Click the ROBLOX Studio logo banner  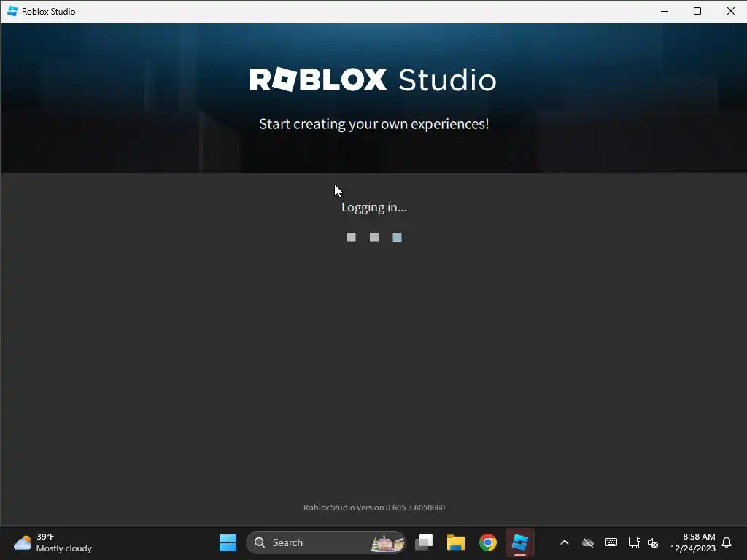coord(373,79)
